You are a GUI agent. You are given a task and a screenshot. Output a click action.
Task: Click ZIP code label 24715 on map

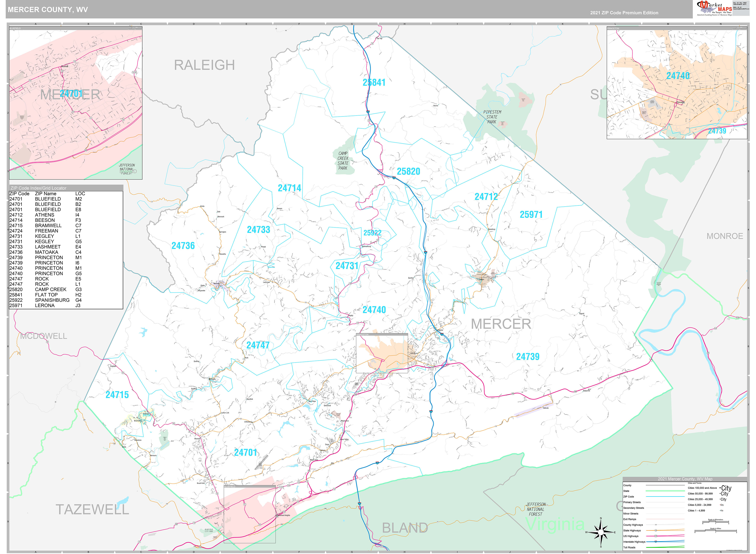(117, 395)
